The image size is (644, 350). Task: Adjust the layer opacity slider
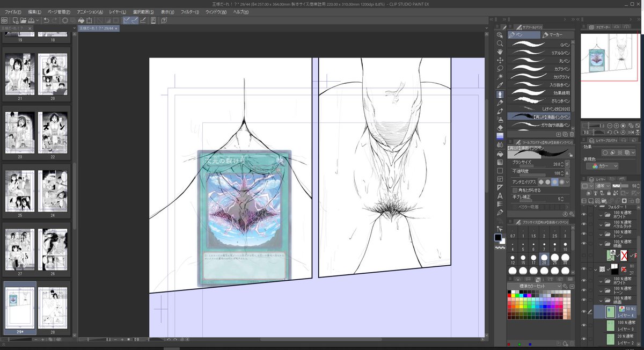tap(620, 186)
